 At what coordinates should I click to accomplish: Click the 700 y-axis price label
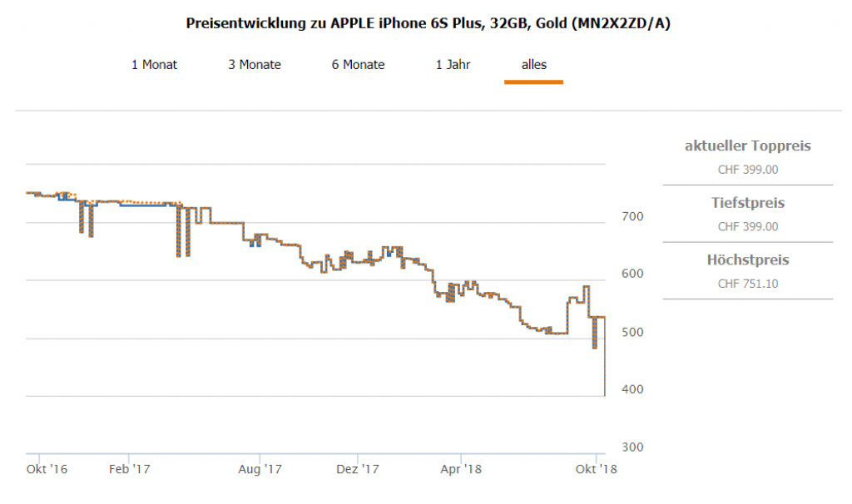click(635, 217)
